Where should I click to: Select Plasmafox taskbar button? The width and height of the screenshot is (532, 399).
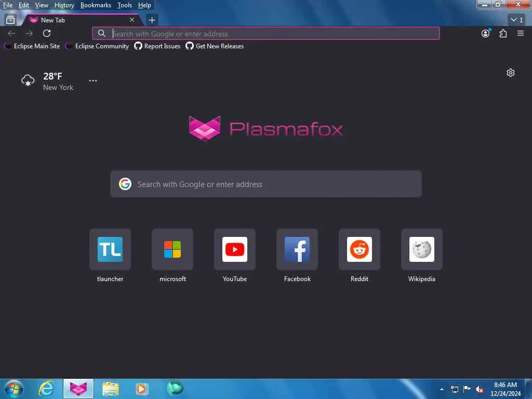coord(78,389)
